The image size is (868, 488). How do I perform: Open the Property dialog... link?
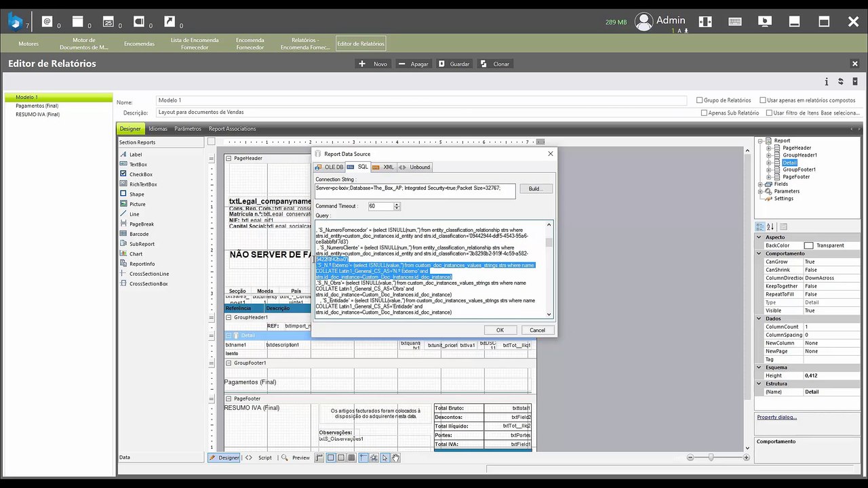(777, 417)
